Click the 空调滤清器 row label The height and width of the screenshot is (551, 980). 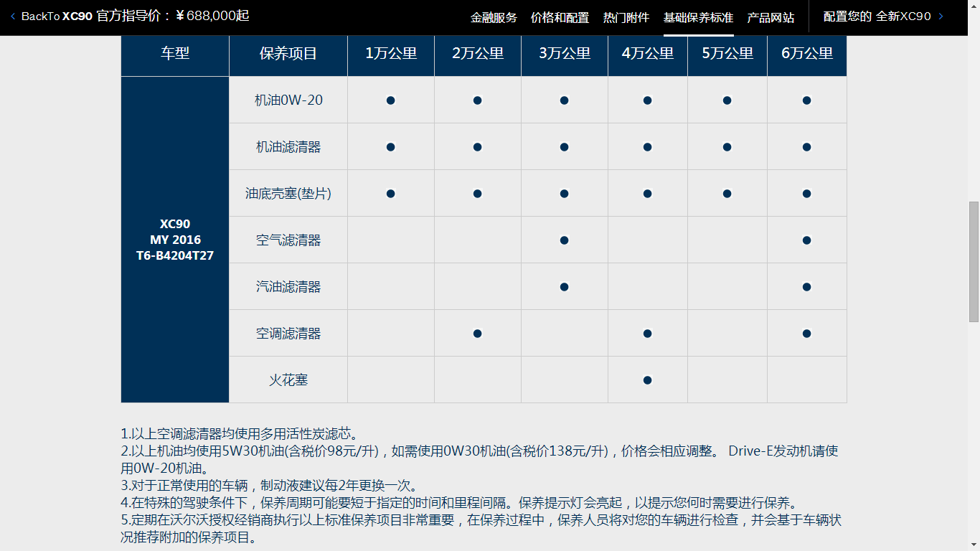[x=288, y=334]
